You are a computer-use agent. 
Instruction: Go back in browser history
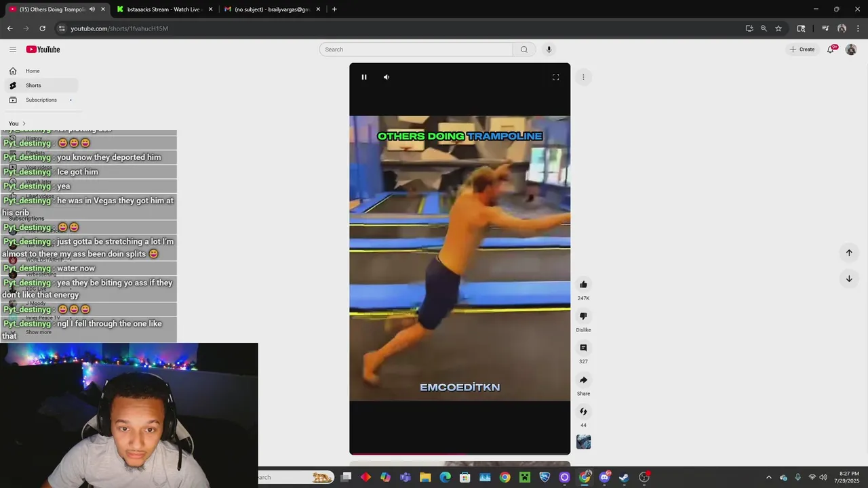(9, 28)
